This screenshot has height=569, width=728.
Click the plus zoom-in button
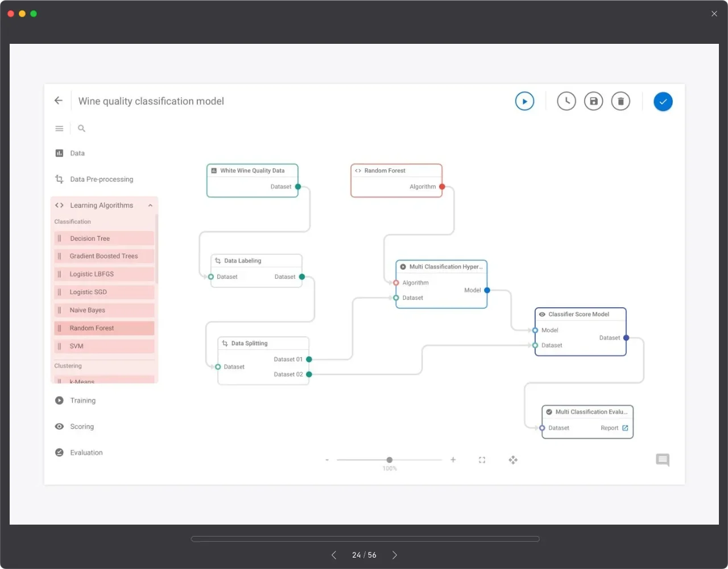(x=453, y=460)
